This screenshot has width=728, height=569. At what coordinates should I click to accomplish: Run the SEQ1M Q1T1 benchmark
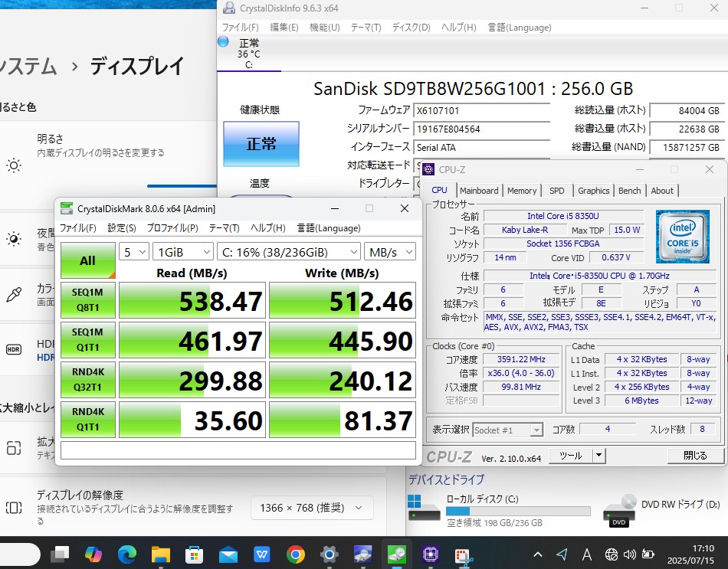(88, 340)
